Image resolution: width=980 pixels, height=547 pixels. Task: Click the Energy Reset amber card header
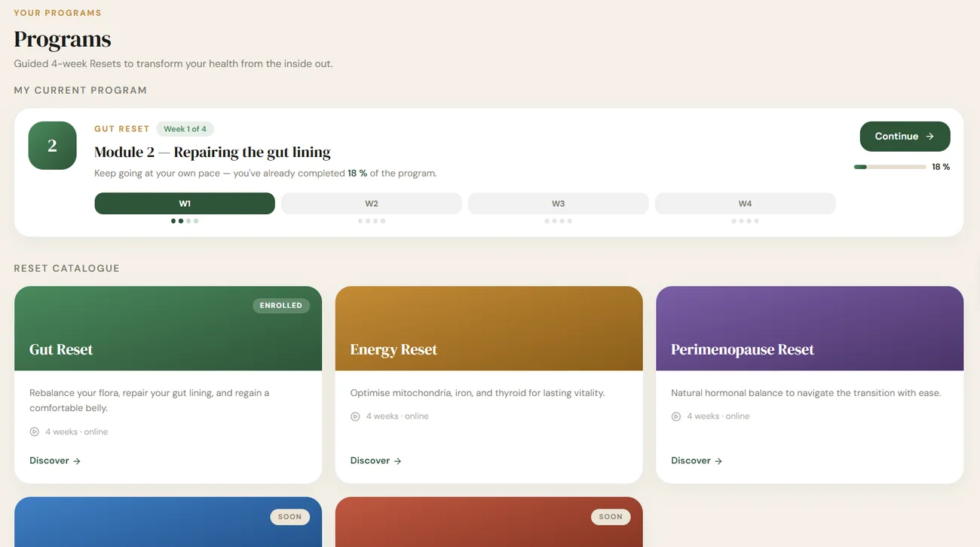[x=488, y=328]
